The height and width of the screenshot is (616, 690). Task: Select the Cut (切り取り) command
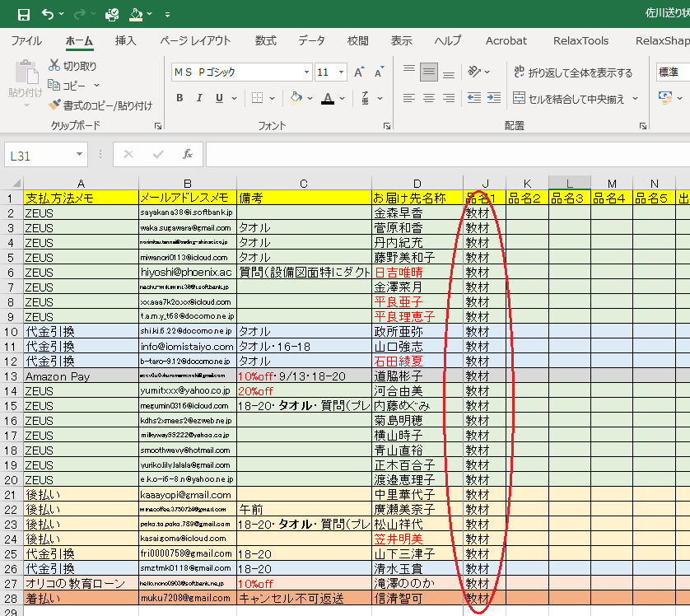72,65
